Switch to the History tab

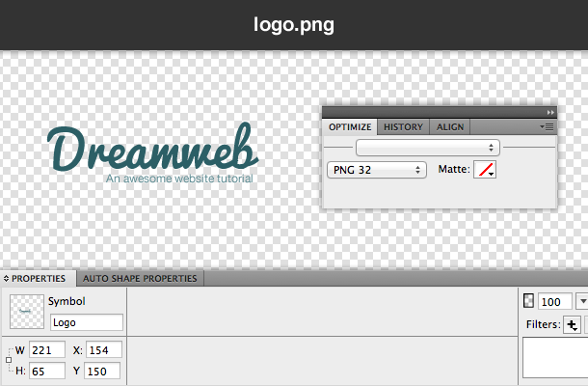click(403, 126)
